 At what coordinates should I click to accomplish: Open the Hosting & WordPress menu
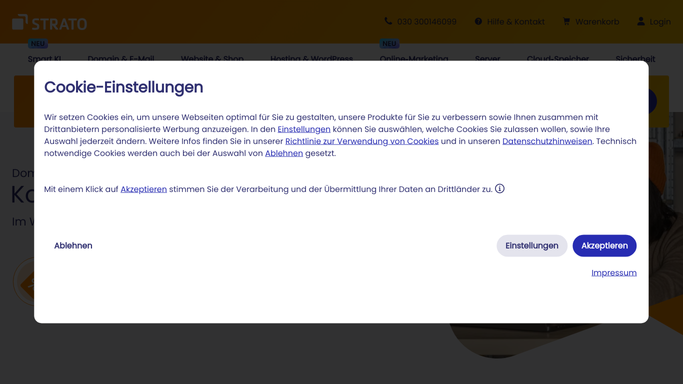311,58
